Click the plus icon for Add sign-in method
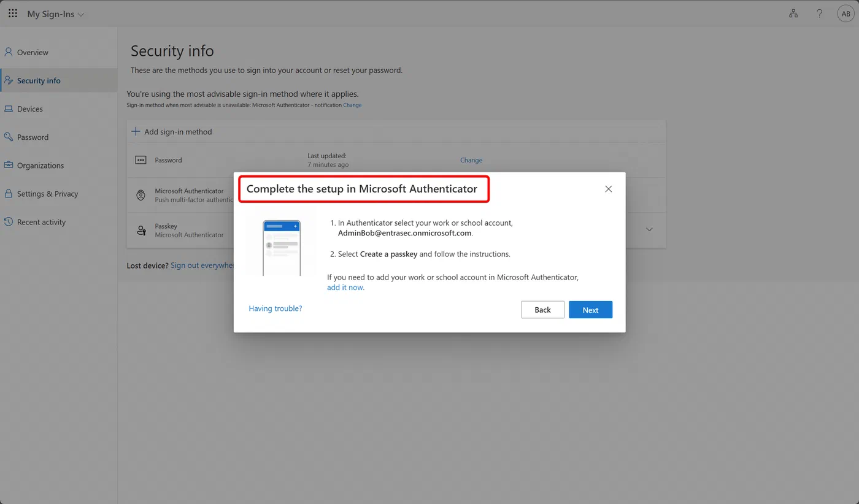This screenshot has width=859, height=504. pyautogui.click(x=136, y=131)
